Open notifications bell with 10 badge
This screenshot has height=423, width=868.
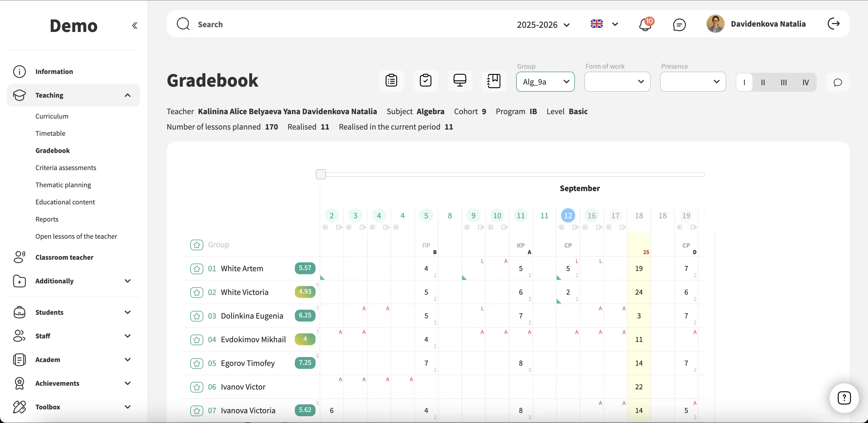click(645, 25)
